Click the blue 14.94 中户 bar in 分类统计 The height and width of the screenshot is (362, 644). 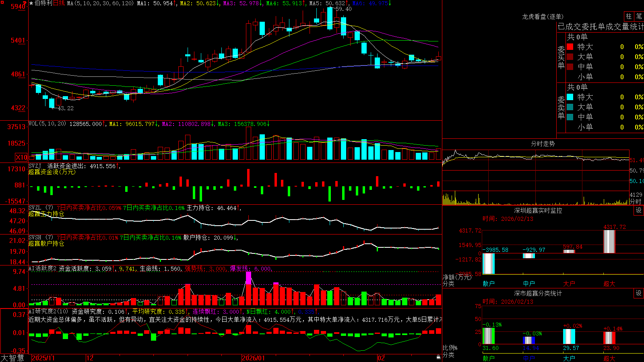[529, 340]
